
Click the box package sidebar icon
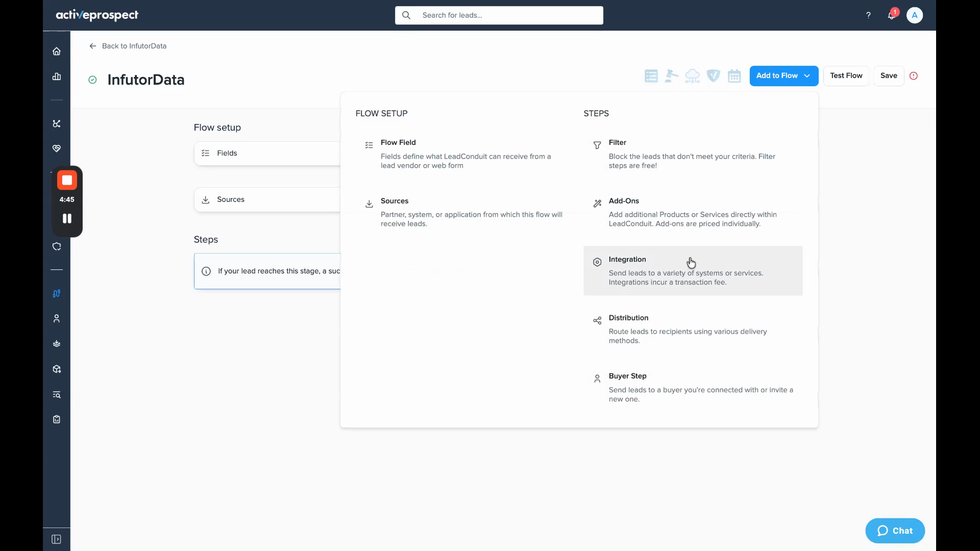pyautogui.click(x=57, y=369)
